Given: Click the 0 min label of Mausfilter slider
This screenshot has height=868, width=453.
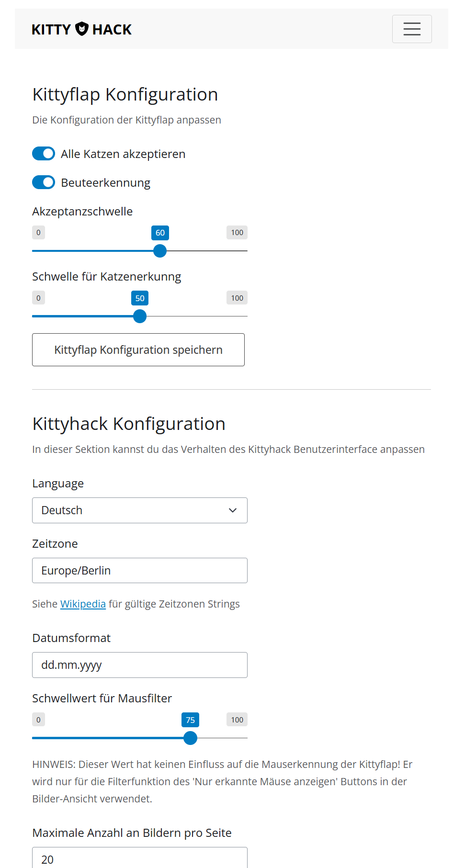Looking at the screenshot, I should click(x=38, y=720).
